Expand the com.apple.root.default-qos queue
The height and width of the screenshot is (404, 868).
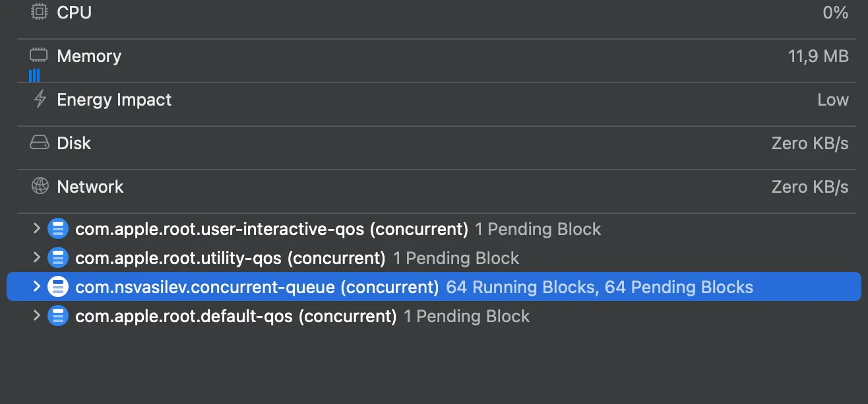coord(37,316)
